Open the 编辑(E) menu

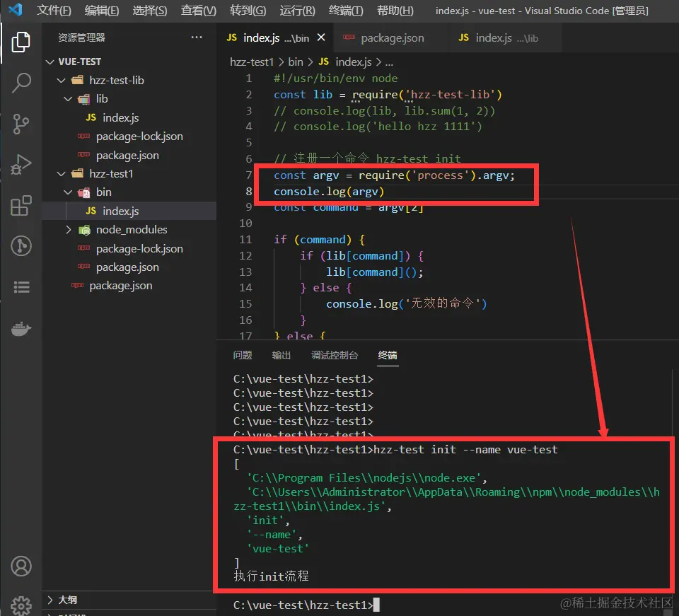pyautogui.click(x=102, y=10)
